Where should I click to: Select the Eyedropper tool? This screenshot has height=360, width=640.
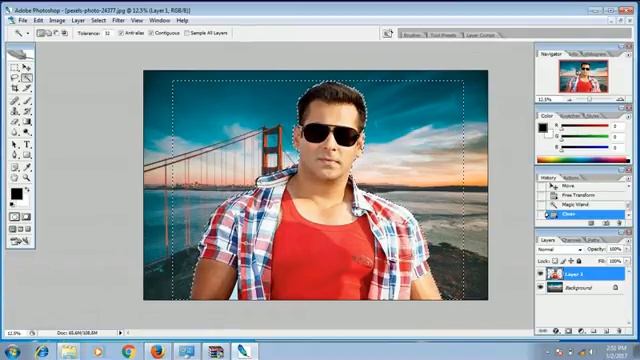click(27, 167)
